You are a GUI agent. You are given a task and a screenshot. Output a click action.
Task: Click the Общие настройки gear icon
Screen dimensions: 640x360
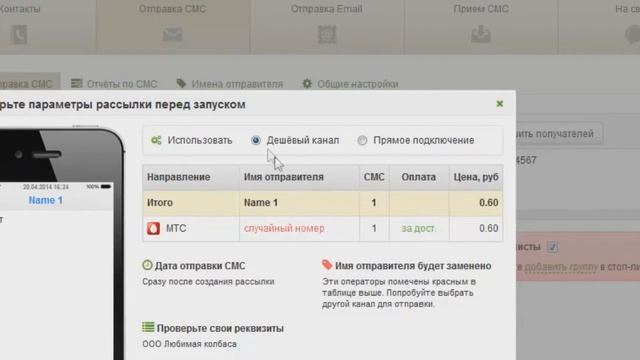click(x=307, y=84)
